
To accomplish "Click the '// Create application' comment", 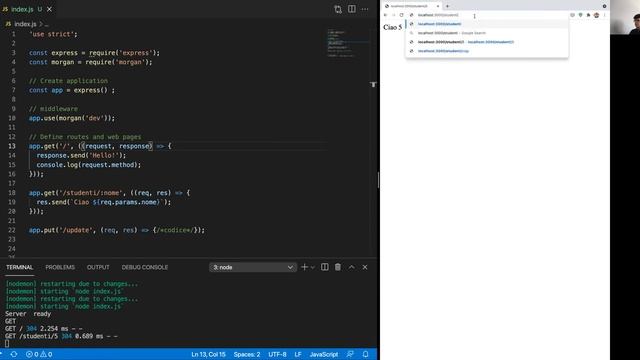I will 68,81.
